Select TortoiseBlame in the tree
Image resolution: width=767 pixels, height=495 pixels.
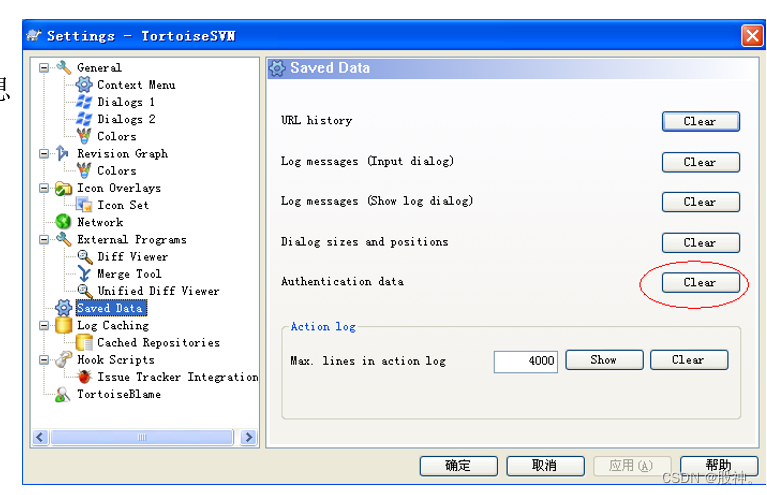[x=119, y=394]
